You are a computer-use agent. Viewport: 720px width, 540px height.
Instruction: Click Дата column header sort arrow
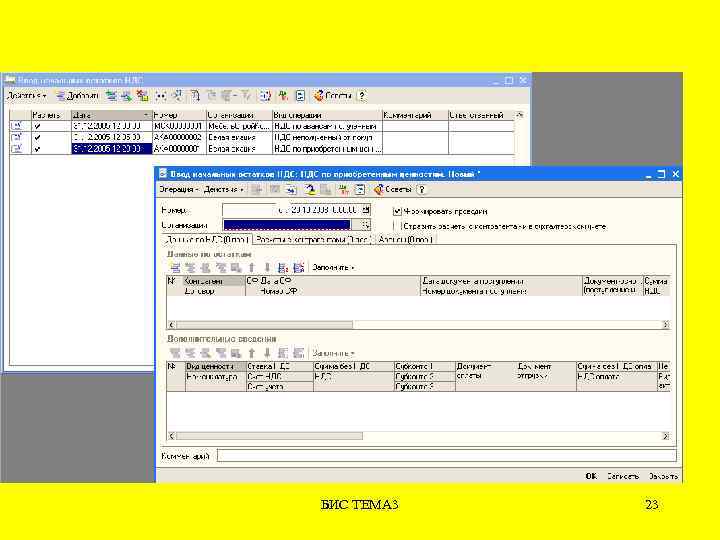[x=146, y=115]
